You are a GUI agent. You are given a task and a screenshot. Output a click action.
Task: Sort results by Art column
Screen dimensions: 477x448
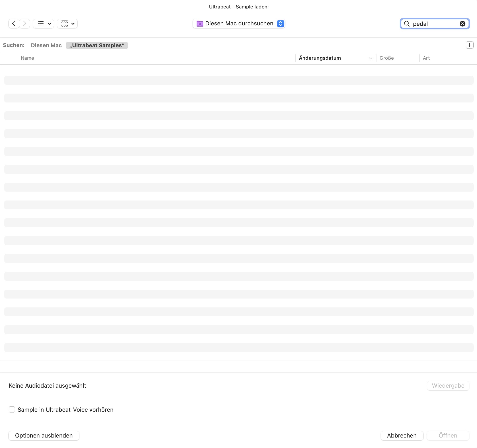426,58
